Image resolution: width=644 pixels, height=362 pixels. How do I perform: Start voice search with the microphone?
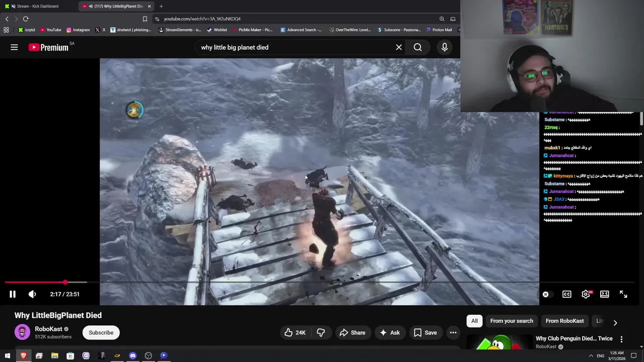tap(444, 47)
